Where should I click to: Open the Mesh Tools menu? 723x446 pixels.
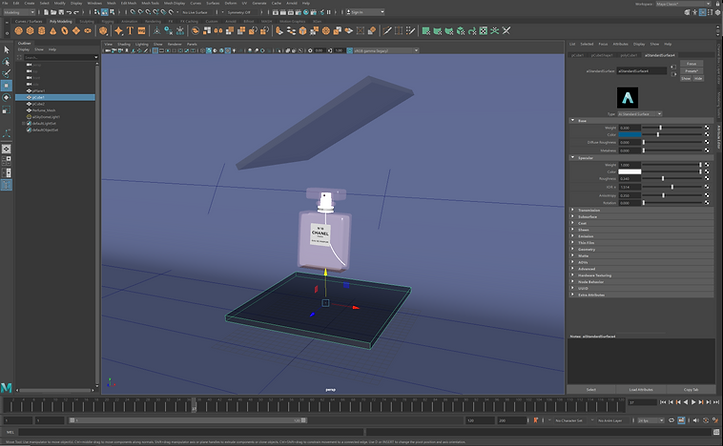click(150, 3)
